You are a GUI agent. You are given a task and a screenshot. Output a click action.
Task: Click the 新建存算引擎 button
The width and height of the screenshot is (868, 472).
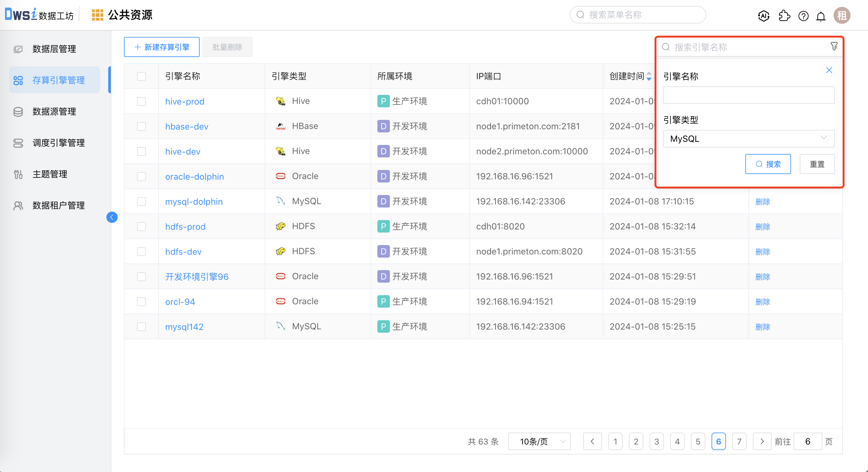click(x=162, y=47)
